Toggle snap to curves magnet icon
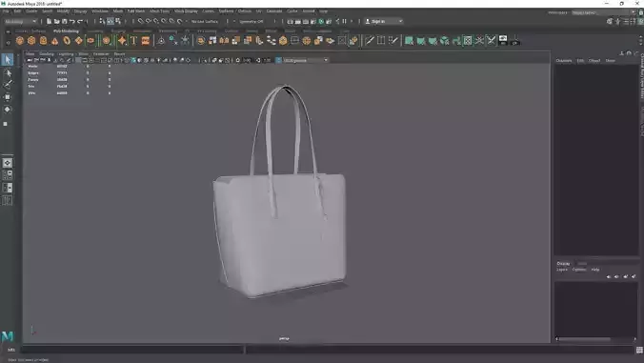The image size is (644, 363). [149, 21]
